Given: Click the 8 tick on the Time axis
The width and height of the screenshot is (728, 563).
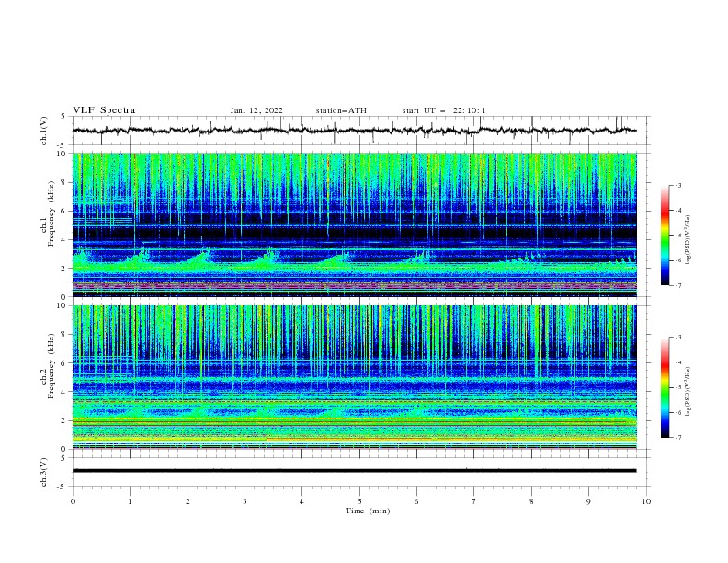Looking at the screenshot, I should [x=531, y=501].
